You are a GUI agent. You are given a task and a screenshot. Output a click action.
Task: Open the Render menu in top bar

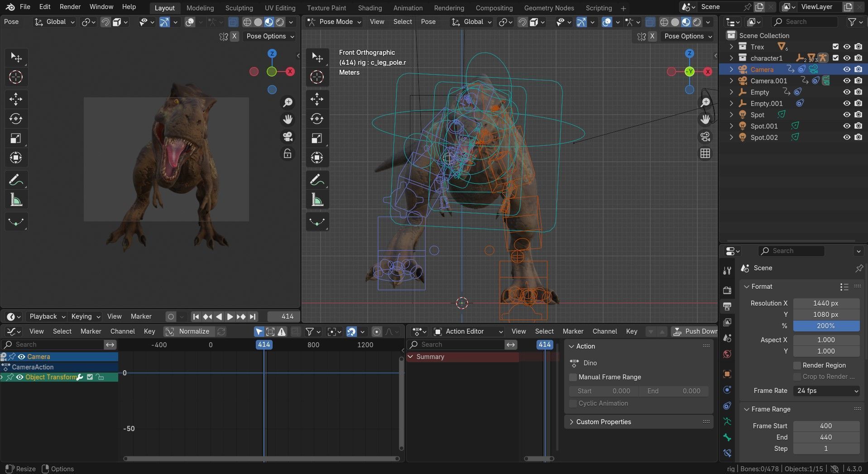click(x=70, y=7)
